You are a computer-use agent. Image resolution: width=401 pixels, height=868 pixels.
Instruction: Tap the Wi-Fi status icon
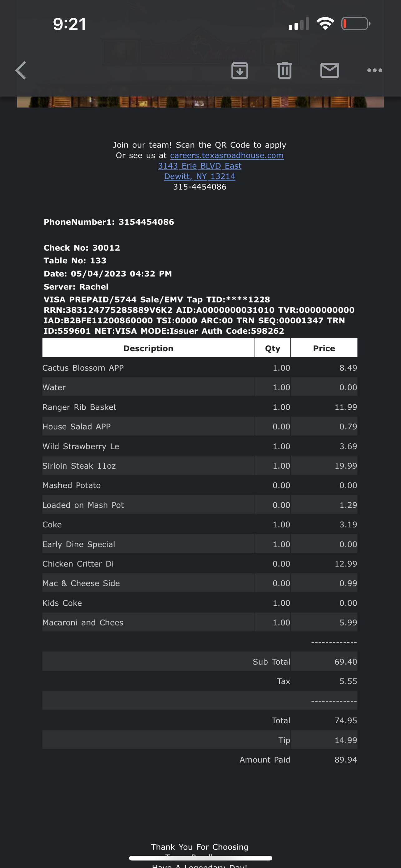(325, 23)
